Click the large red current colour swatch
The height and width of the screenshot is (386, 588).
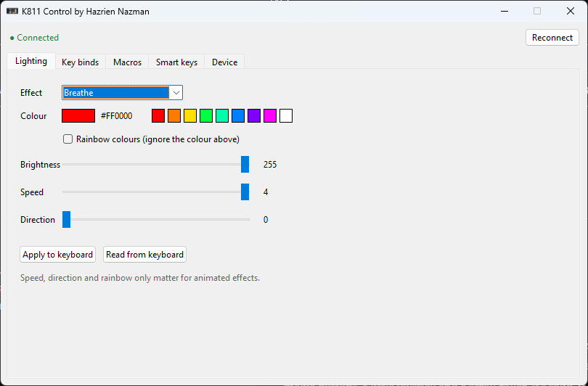click(x=78, y=116)
